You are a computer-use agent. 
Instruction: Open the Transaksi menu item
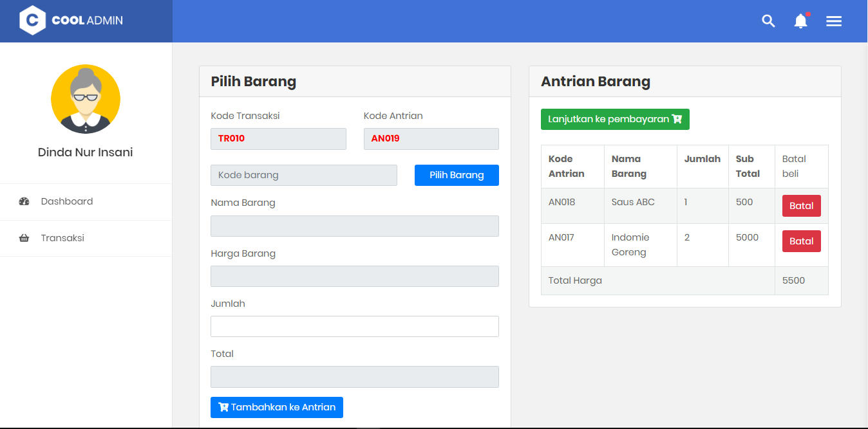click(x=62, y=237)
